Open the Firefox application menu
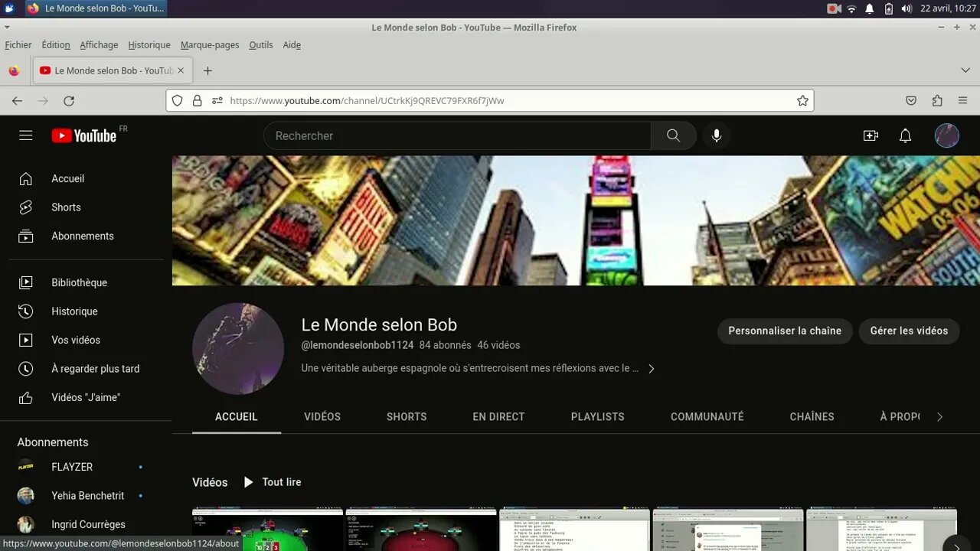Screen dimensions: 980x551 click(963, 100)
